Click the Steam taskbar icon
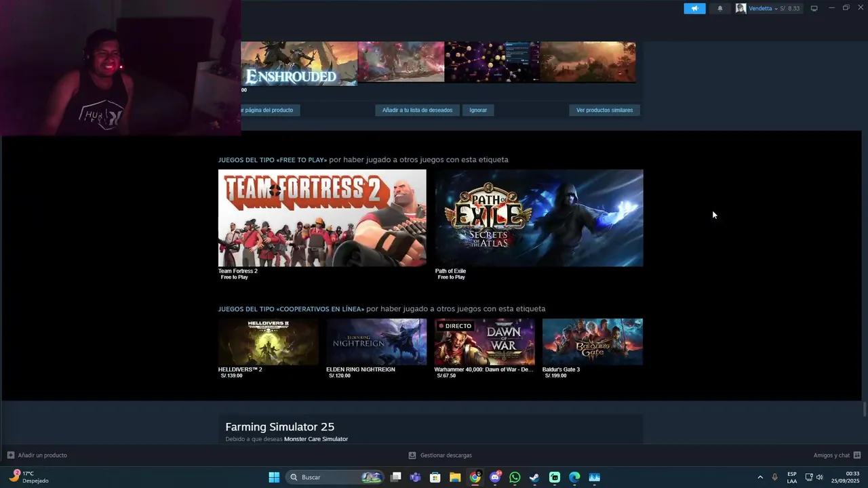The height and width of the screenshot is (488, 868). [x=534, y=477]
